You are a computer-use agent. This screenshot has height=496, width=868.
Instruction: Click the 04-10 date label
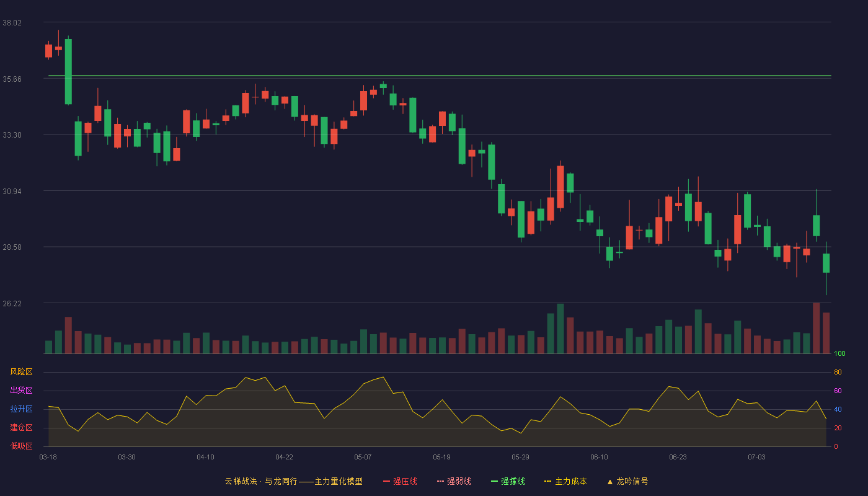point(205,457)
